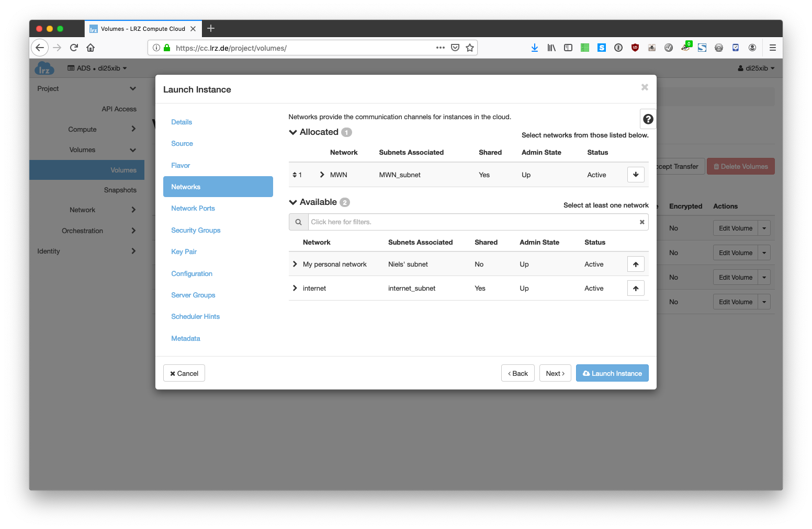Bookmark this page with the star icon
This screenshot has width=812, height=529.
470,48
